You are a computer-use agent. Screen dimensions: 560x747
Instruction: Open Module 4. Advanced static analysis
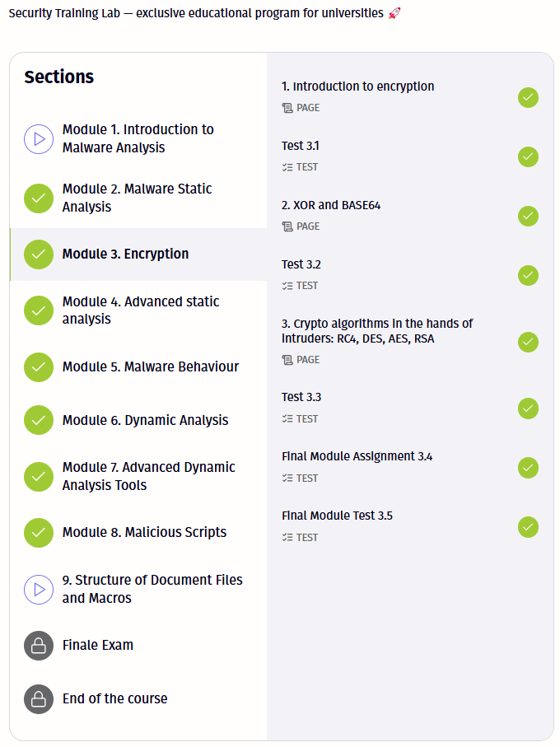click(141, 310)
